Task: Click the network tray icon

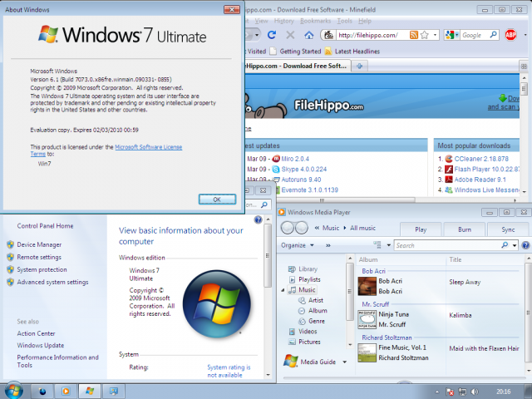Action: (x=462, y=392)
